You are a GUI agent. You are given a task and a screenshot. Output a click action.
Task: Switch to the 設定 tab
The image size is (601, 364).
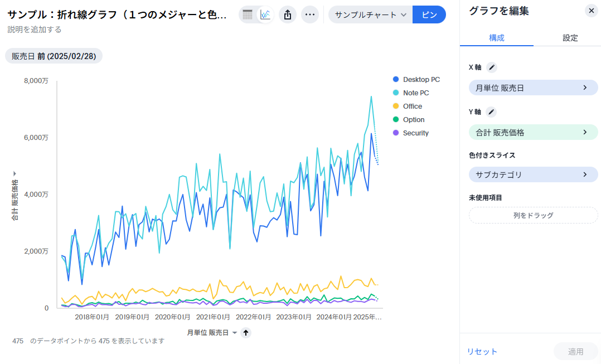[x=570, y=38]
